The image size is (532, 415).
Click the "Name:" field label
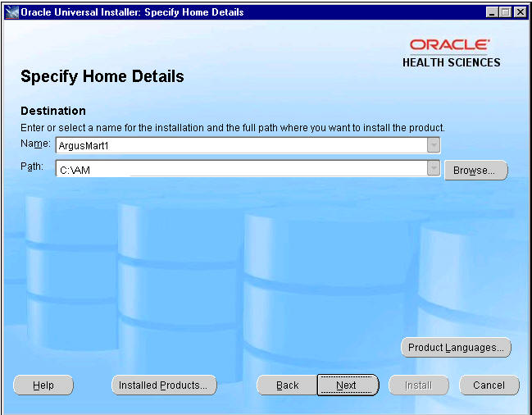tap(35, 144)
